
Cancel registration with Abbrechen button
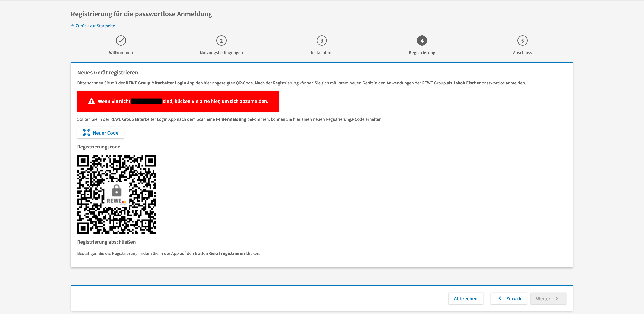point(465,298)
